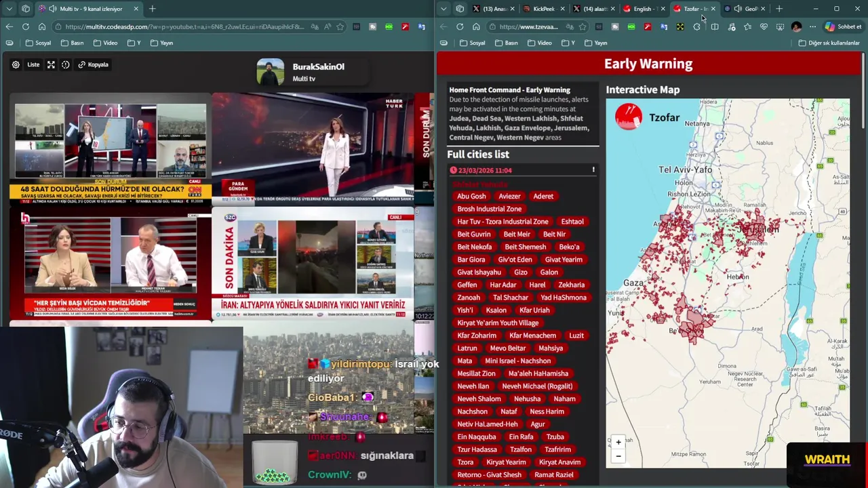Switch to the GeoP tab
868x488 pixels.
(x=745, y=9)
